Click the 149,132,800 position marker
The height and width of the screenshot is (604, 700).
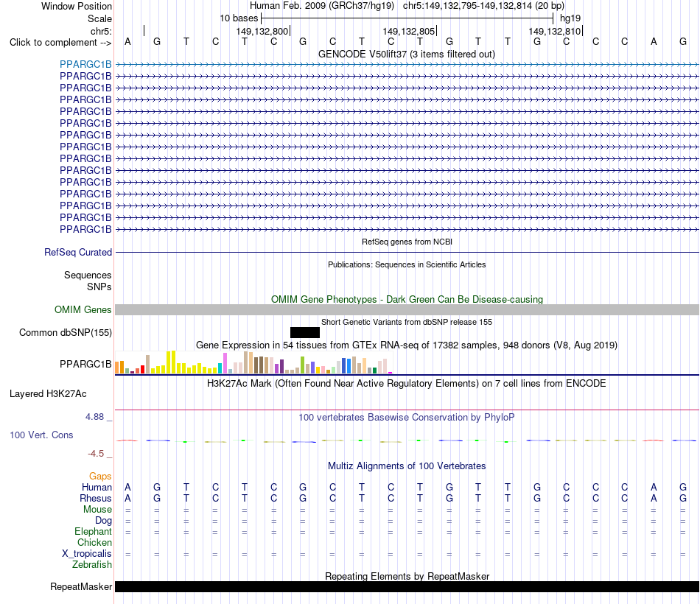point(262,31)
